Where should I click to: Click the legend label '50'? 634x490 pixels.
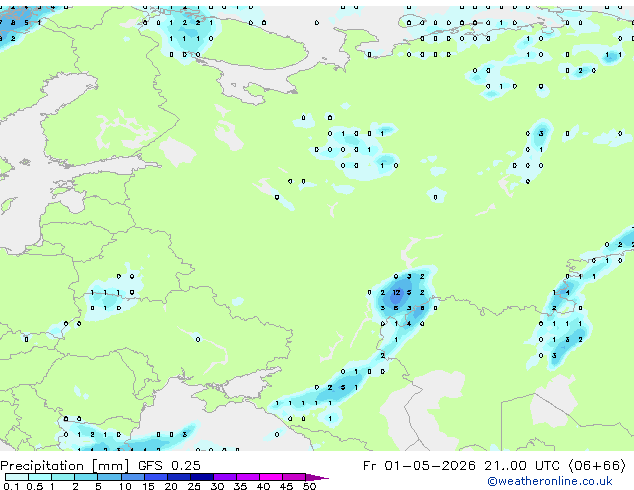click(x=309, y=486)
